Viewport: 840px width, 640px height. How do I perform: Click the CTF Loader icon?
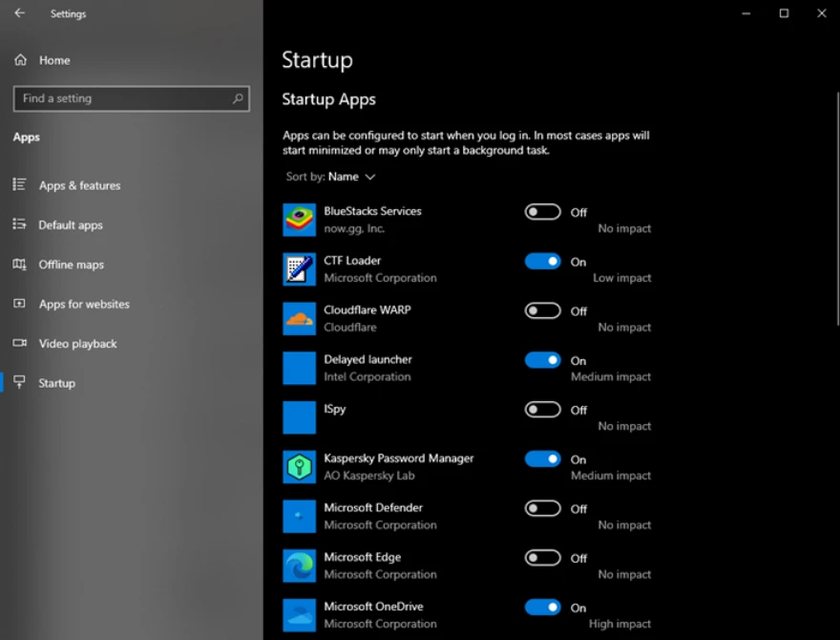(300, 268)
